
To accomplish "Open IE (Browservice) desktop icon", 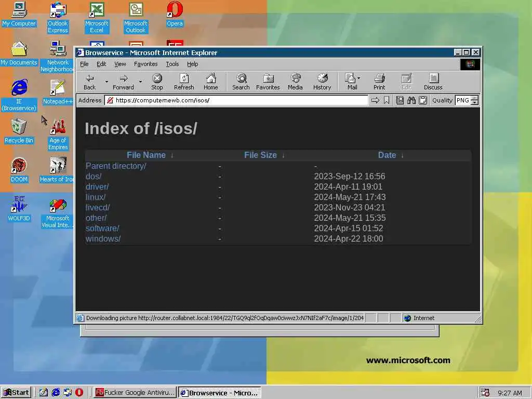I will pos(19,96).
